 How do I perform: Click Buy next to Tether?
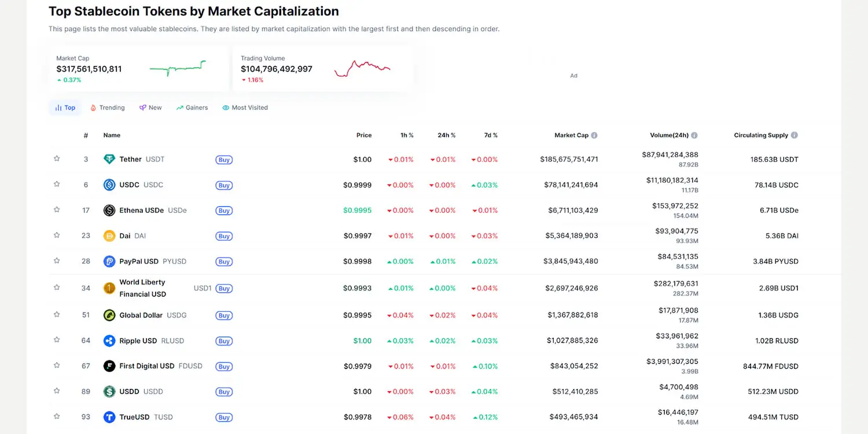pos(224,160)
